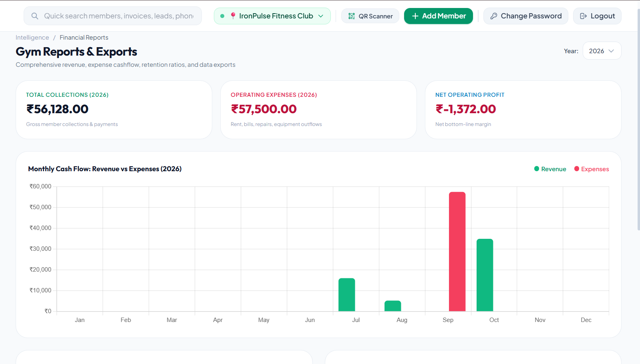
Task: Click the chevron in the year dropdown
Action: tap(611, 51)
